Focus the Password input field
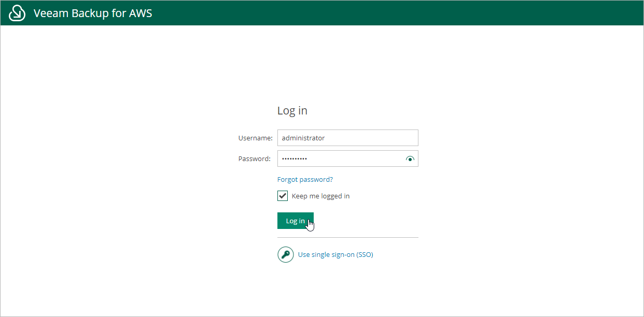This screenshot has width=644, height=317. pyautogui.click(x=348, y=159)
